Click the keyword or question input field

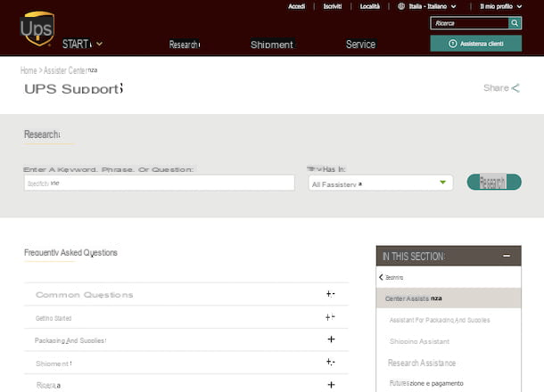point(160,183)
